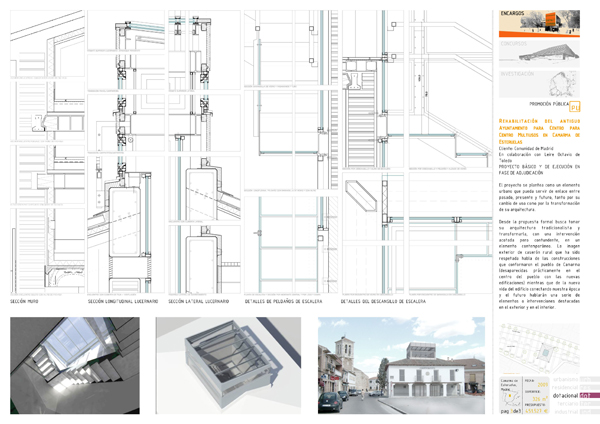Select the industrial category tag
The height and width of the screenshot is (424, 600).
click(568, 412)
